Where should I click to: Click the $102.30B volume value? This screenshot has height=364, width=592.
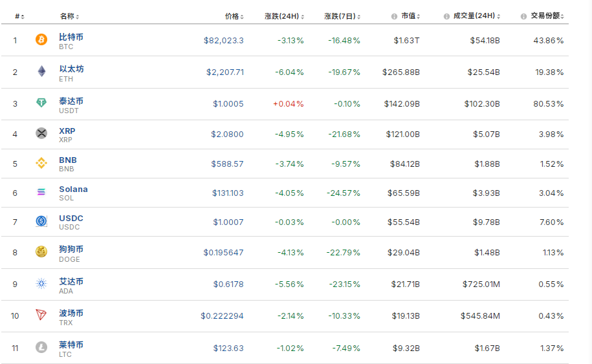(482, 103)
